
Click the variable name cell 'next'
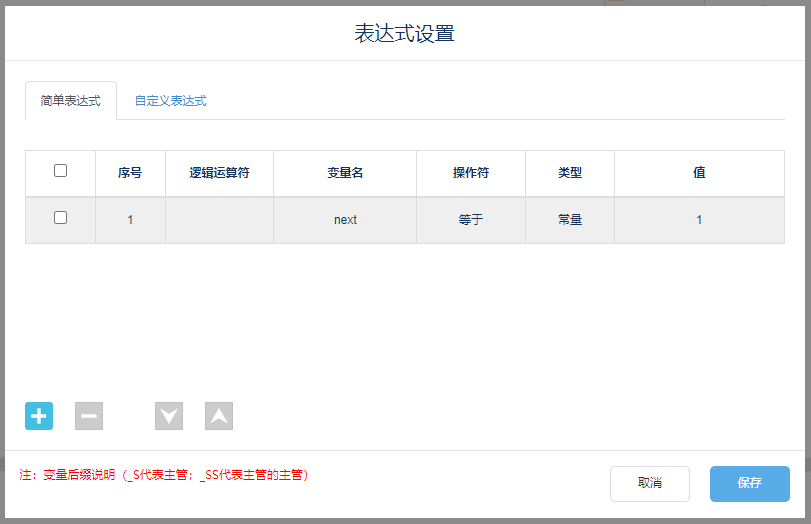[345, 220]
